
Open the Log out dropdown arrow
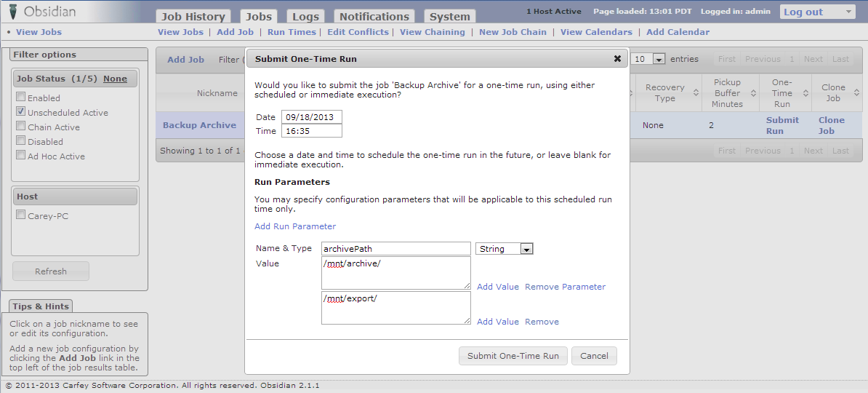848,12
